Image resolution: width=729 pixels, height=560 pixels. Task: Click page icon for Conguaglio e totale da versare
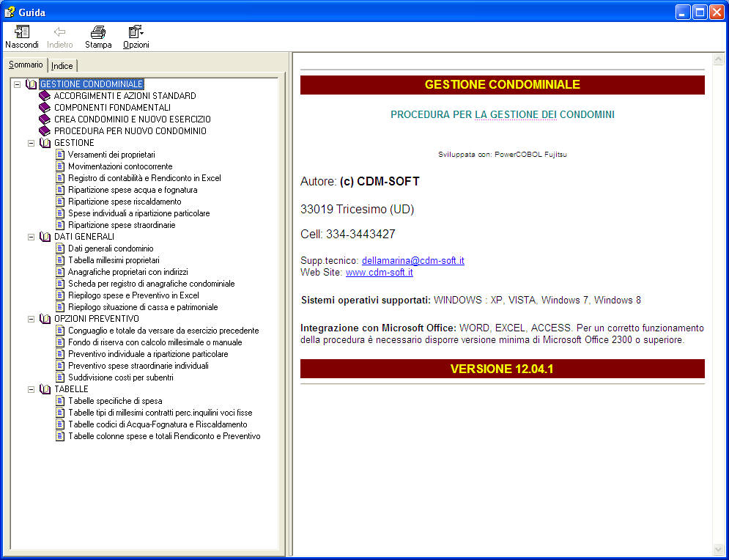point(60,331)
